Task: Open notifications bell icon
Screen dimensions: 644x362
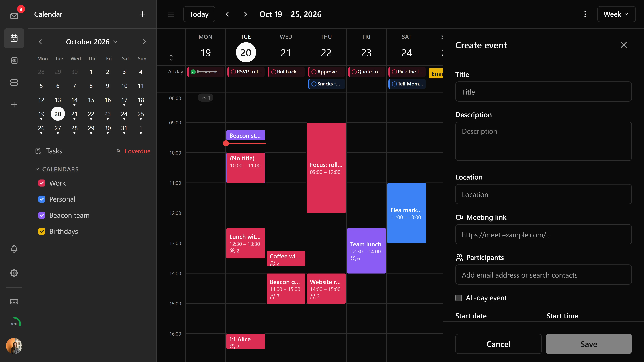Action: (14, 249)
